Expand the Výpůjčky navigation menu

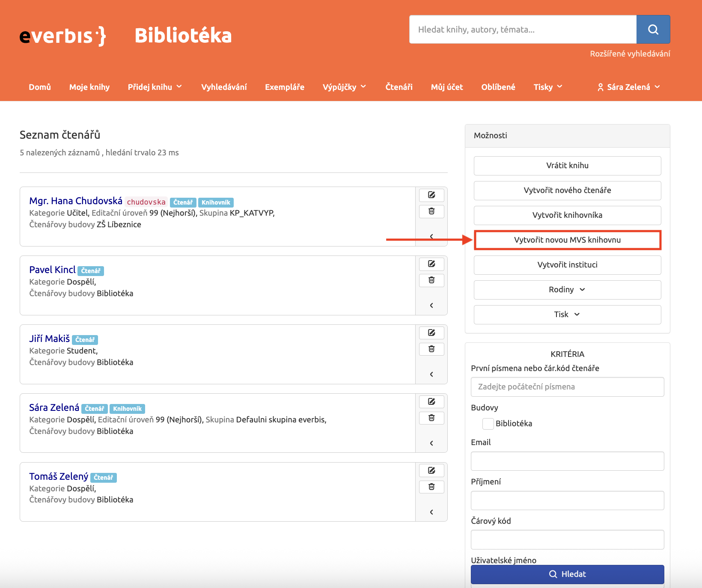tap(345, 87)
